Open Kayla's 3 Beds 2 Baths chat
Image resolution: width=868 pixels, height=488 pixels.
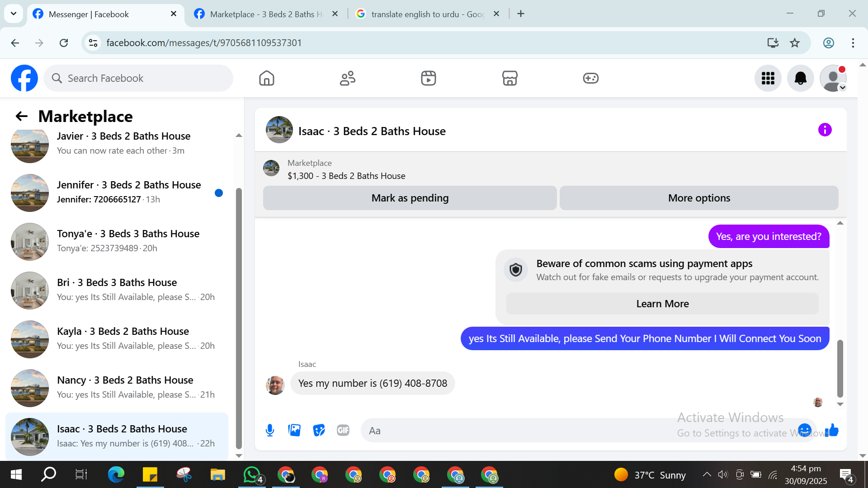pos(118,339)
